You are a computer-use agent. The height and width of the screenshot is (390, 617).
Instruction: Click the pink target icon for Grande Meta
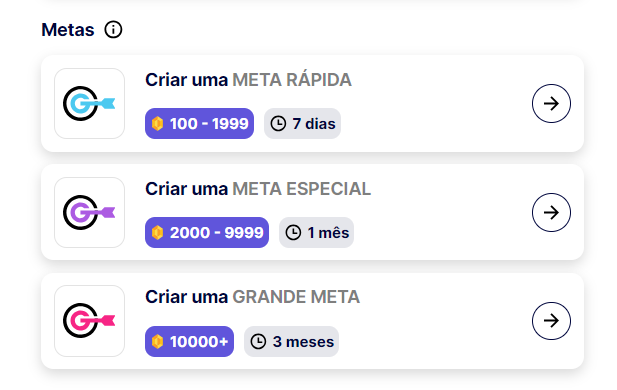(89, 321)
